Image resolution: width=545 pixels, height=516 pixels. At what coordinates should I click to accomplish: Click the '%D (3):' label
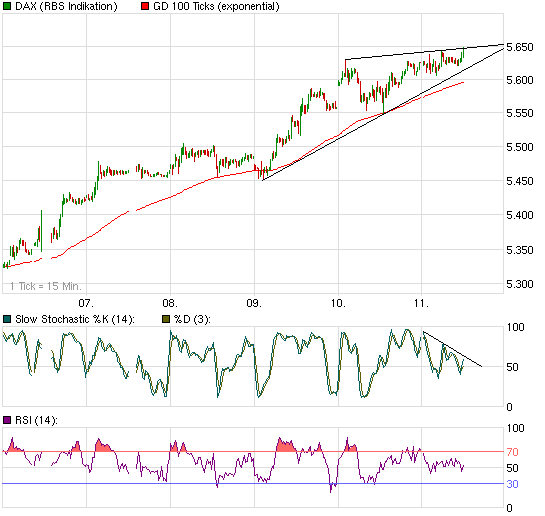(192, 319)
